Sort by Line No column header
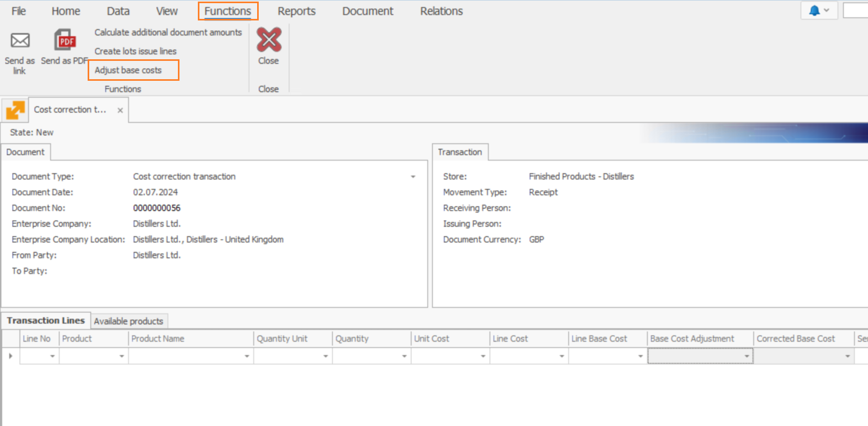868x426 pixels. pyautogui.click(x=39, y=338)
